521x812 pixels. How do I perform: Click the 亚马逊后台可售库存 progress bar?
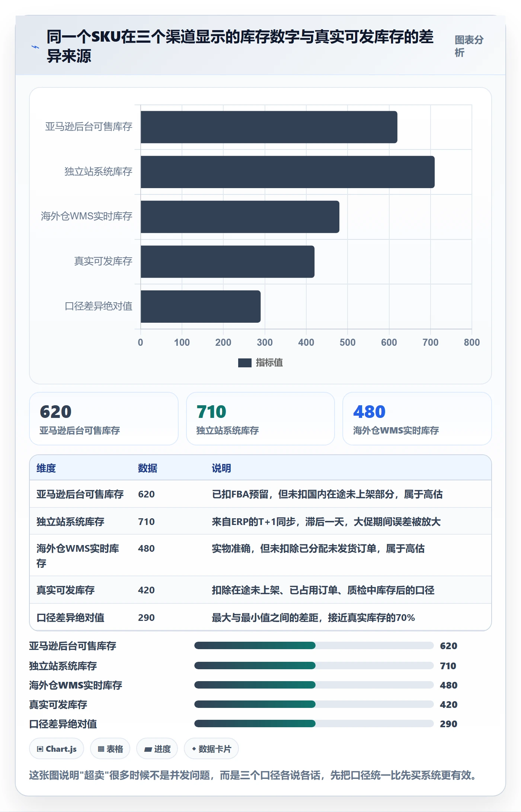pyautogui.click(x=314, y=645)
